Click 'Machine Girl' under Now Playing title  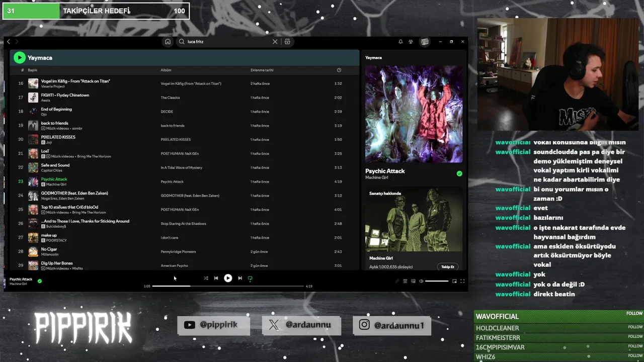(x=376, y=178)
